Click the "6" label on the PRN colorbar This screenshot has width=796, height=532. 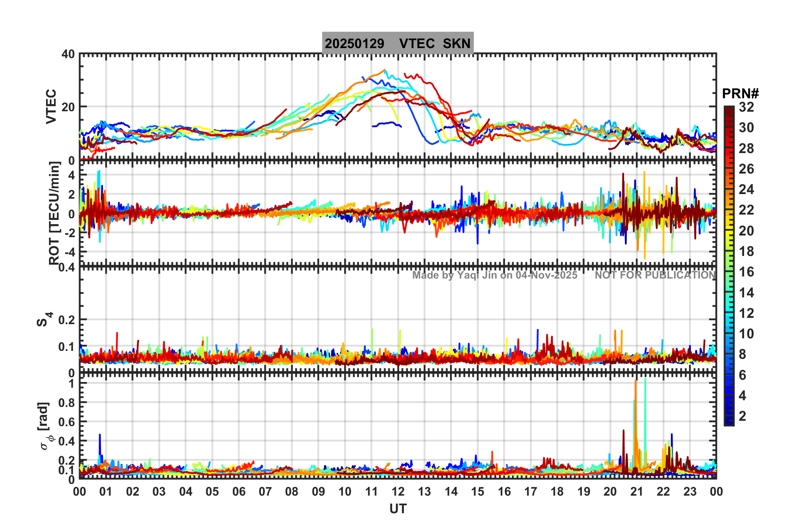click(742, 375)
